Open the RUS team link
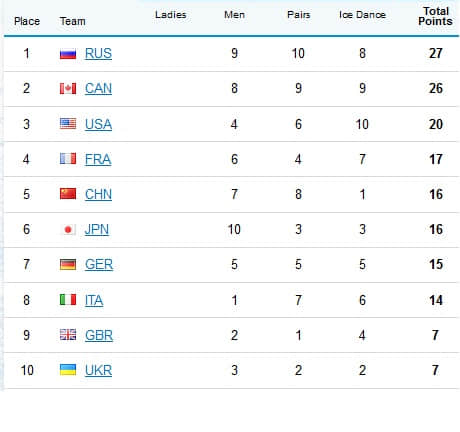Image resolution: width=460 pixels, height=432 pixels. pos(98,54)
